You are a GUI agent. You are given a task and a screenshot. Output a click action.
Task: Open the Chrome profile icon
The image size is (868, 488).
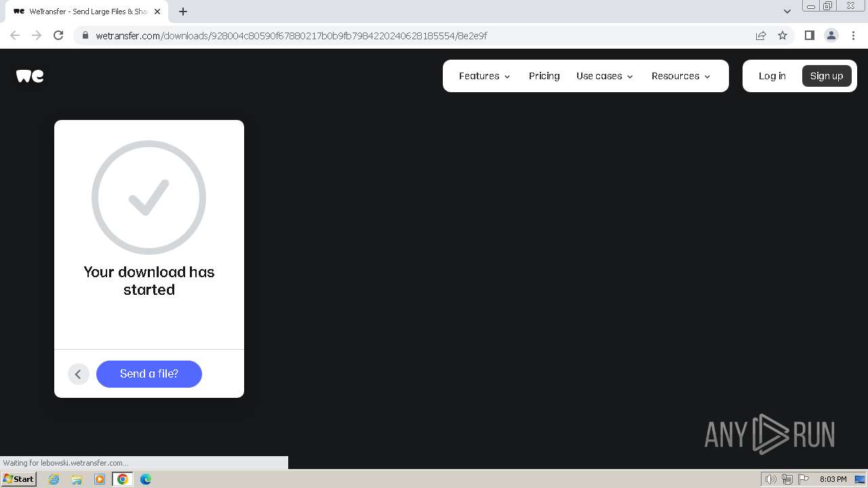[831, 35]
